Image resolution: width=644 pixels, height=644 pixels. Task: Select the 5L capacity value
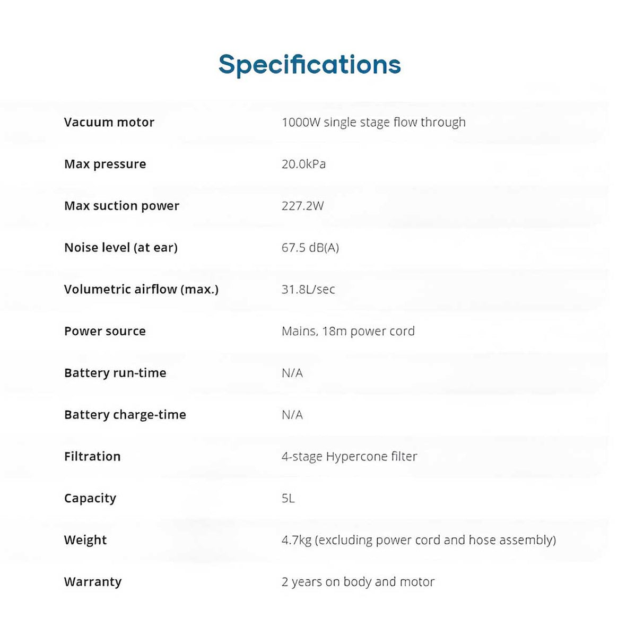pyautogui.click(x=288, y=499)
